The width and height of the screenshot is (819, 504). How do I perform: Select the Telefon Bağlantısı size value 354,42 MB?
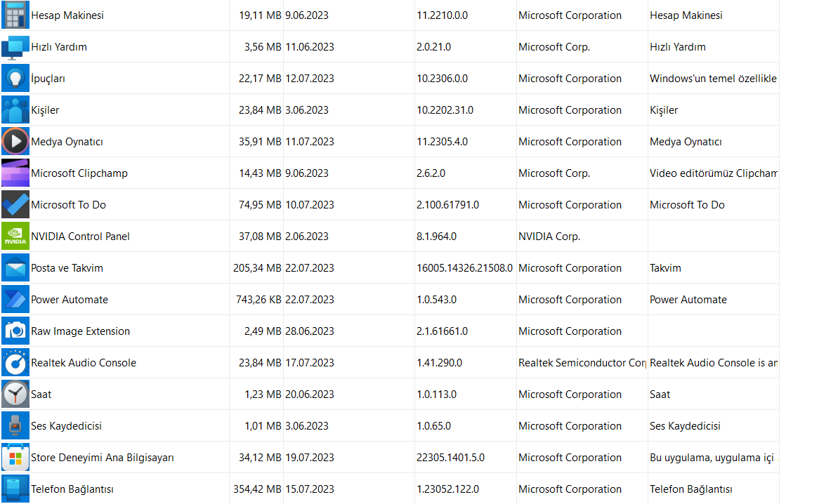pyautogui.click(x=257, y=489)
